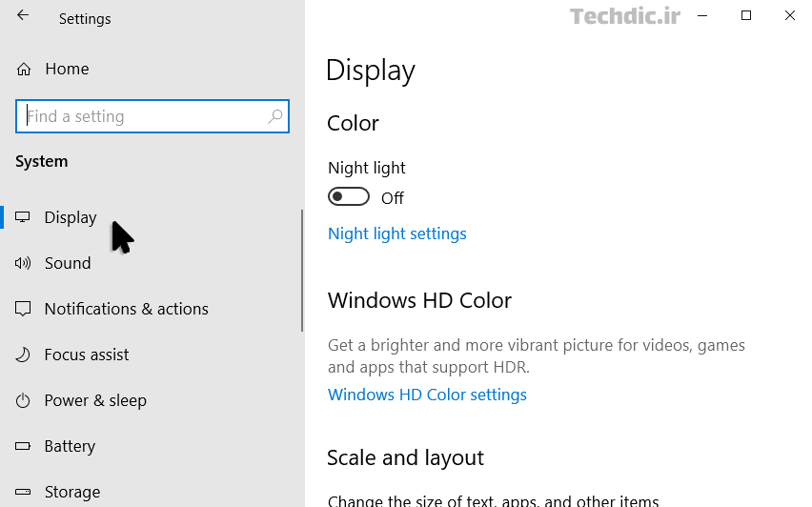Click the Display page heading
The image size is (812, 507).
(x=371, y=71)
